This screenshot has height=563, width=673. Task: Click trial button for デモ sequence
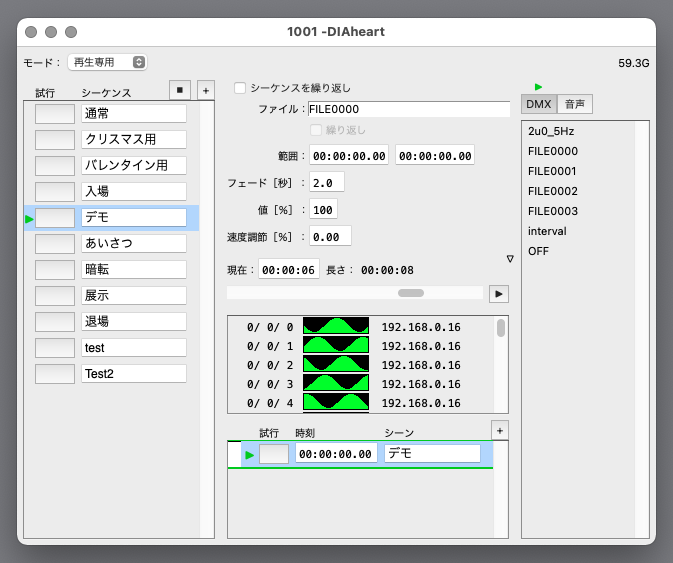[55, 218]
